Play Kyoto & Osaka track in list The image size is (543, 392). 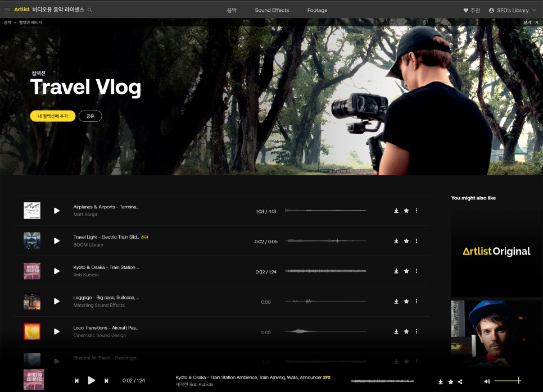click(x=57, y=271)
